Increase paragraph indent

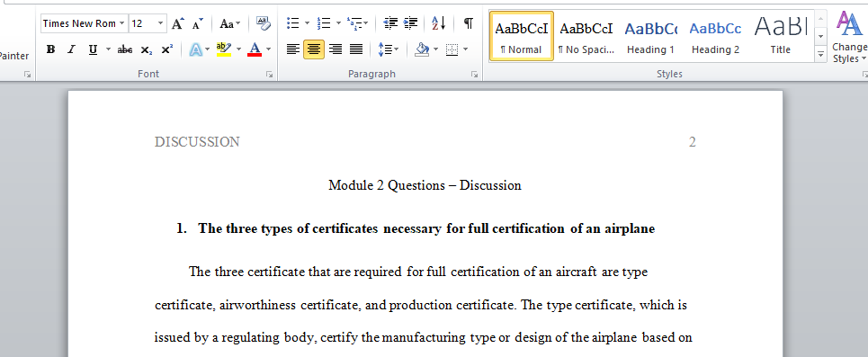(x=411, y=23)
